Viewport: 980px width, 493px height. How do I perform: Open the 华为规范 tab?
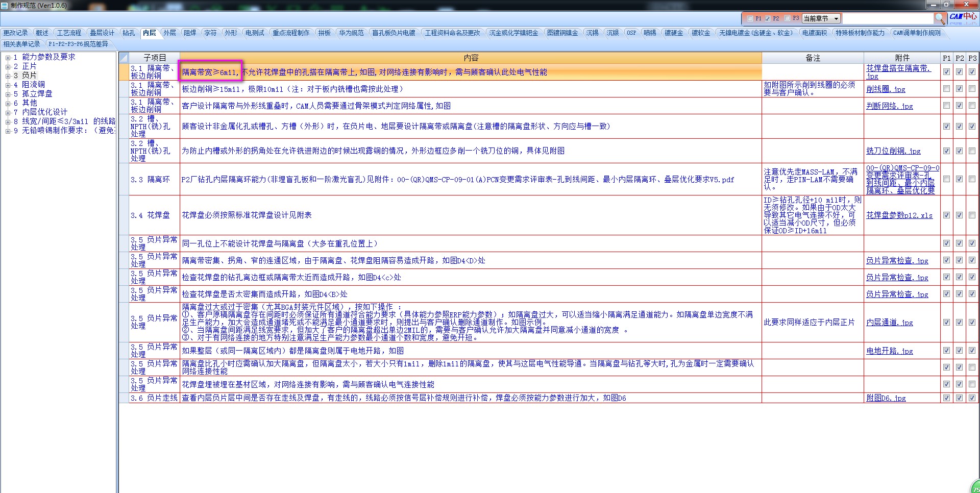351,33
